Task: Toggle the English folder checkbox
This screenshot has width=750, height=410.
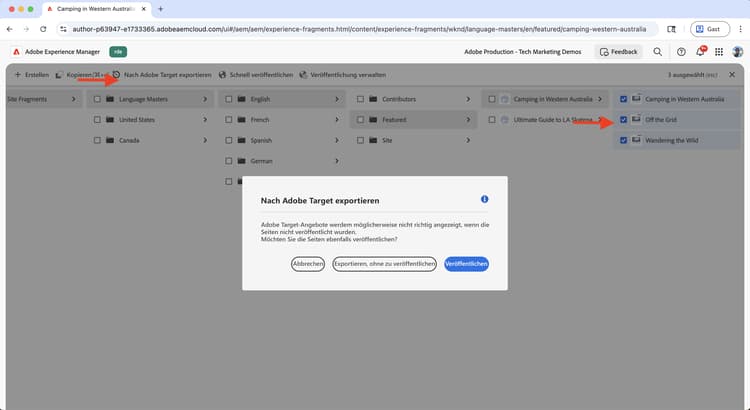Action: point(229,99)
